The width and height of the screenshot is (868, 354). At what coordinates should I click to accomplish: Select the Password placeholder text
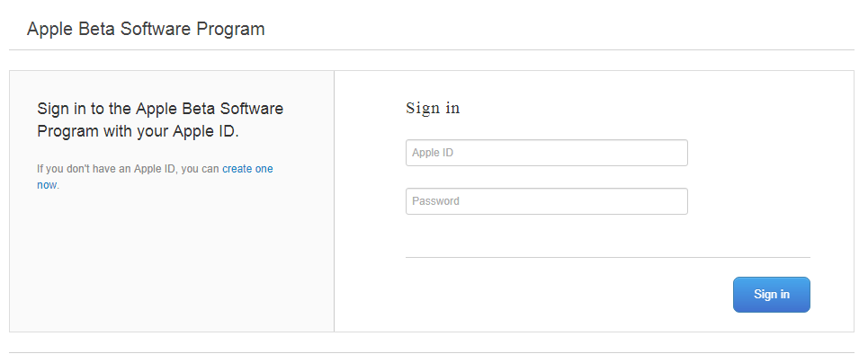tap(435, 201)
